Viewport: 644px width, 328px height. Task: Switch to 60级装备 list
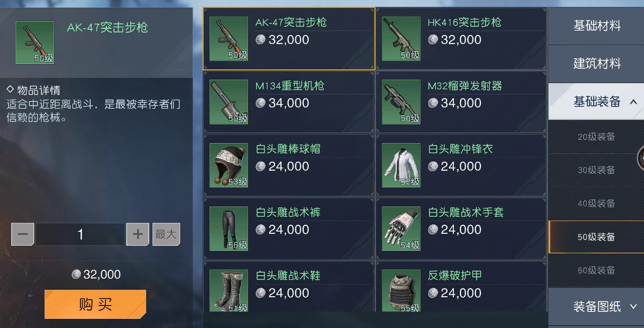click(x=597, y=270)
